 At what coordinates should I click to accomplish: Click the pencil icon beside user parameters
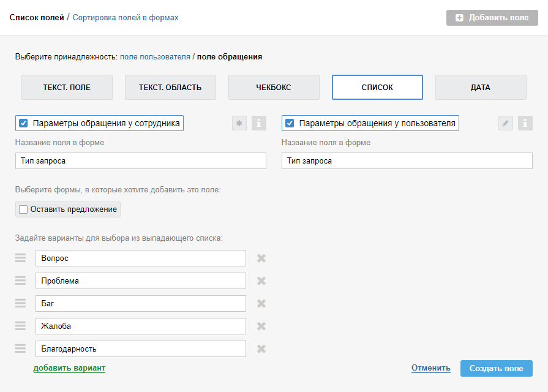click(505, 123)
